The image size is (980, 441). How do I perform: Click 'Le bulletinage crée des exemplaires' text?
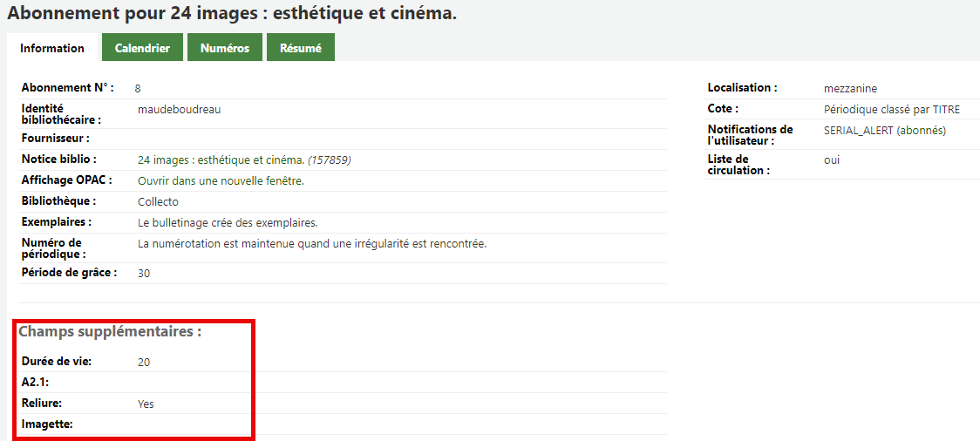tap(228, 223)
